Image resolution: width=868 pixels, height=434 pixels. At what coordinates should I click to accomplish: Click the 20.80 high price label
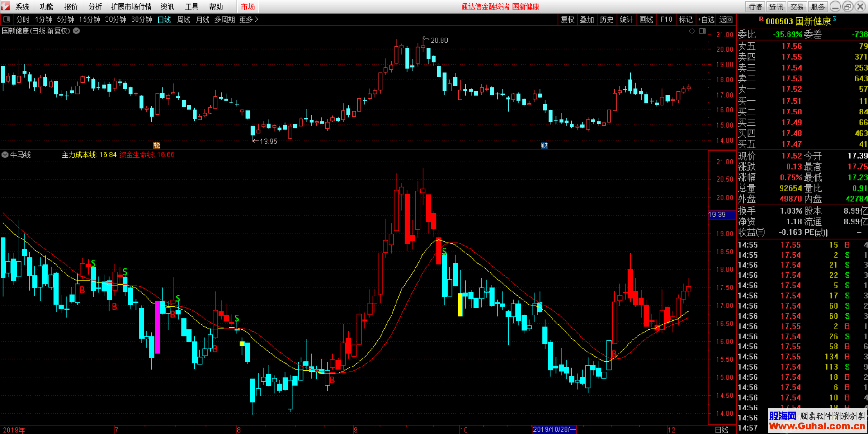[439, 40]
